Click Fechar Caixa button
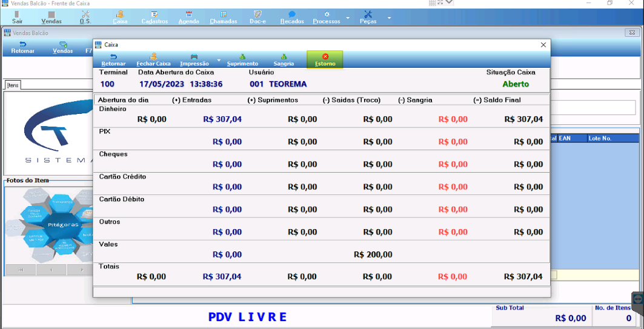The width and height of the screenshot is (644, 329). pyautogui.click(x=154, y=60)
